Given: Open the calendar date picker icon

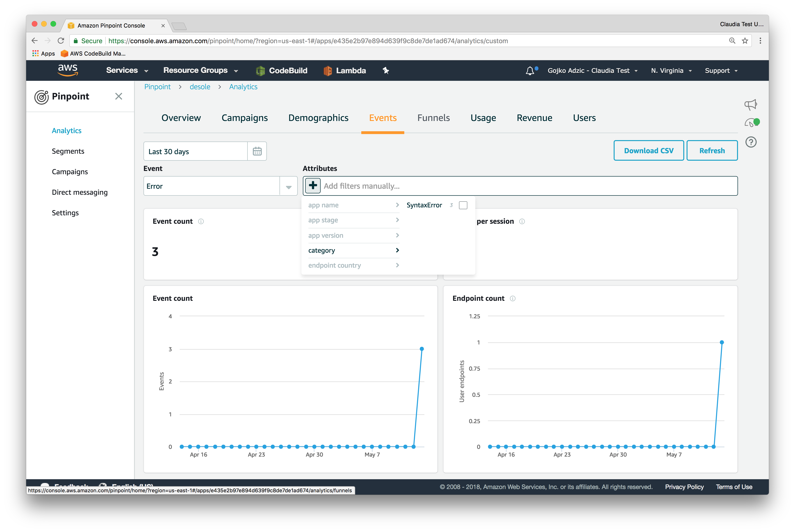Looking at the screenshot, I should coord(257,151).
